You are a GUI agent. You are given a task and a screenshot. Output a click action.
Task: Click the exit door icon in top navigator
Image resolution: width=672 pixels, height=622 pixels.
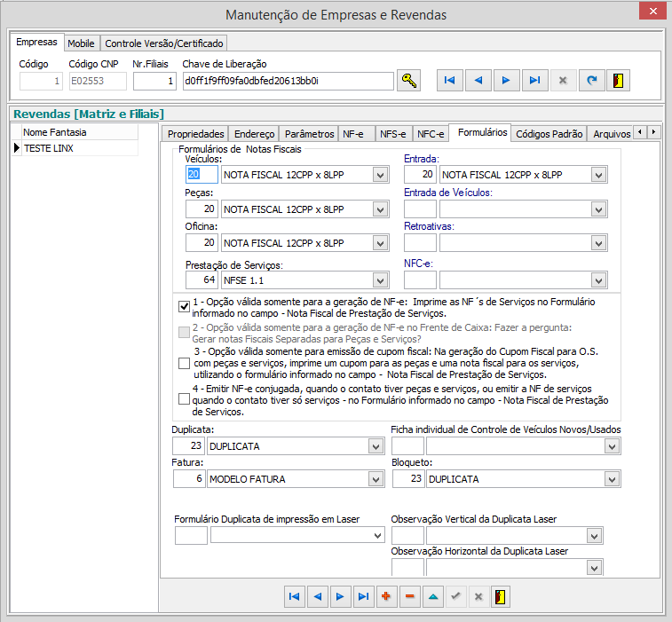[618, 81]
